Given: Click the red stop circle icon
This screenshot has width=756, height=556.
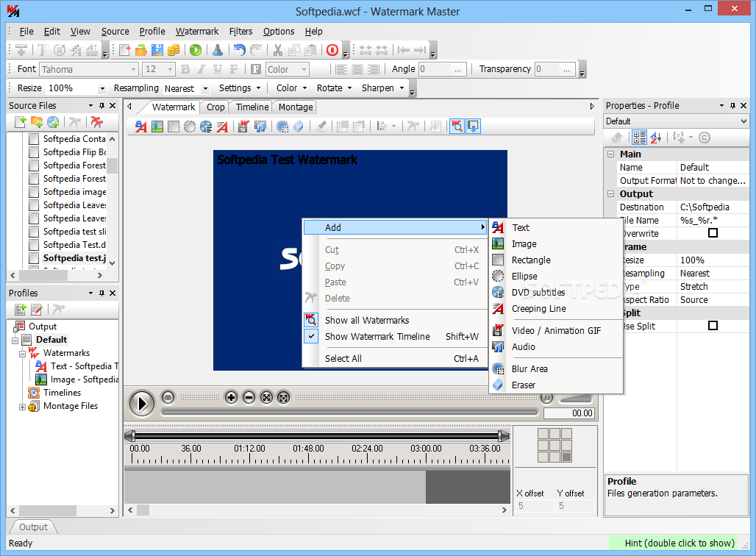Looking at the screenshot, I should (332, 50).
